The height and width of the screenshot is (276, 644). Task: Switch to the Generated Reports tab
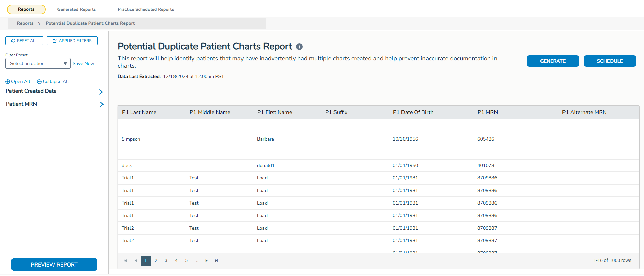76,9
